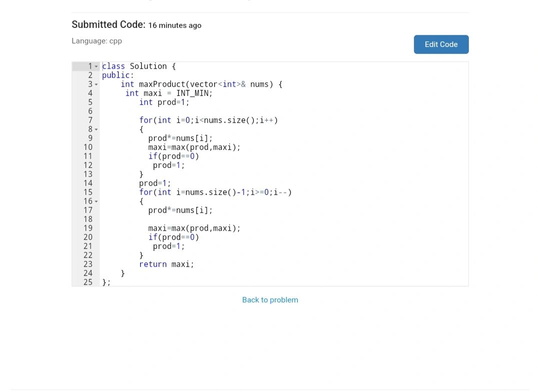Open the Back to problem link
The image size is (538, 392).
[270, 300]
